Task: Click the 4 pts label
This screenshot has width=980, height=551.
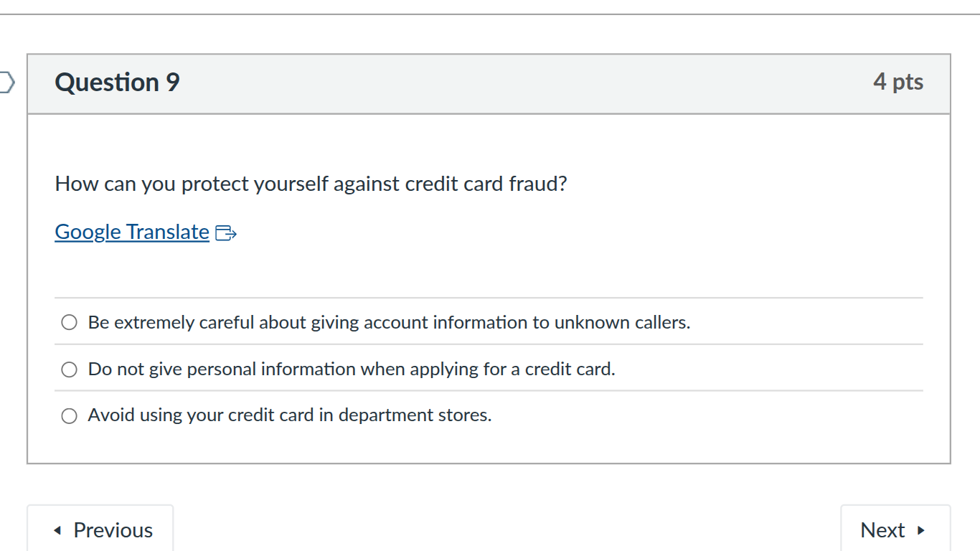Action: 898,83
